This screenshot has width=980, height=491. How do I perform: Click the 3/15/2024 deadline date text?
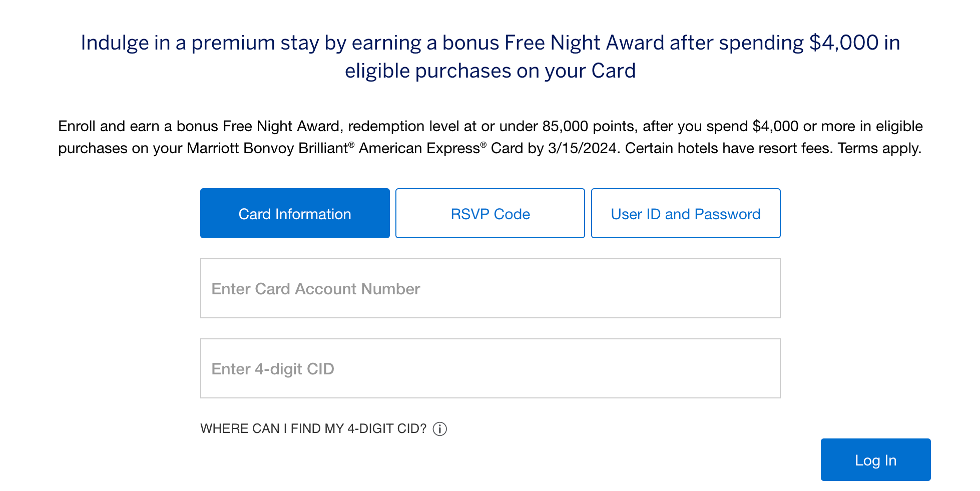(582, 149)
